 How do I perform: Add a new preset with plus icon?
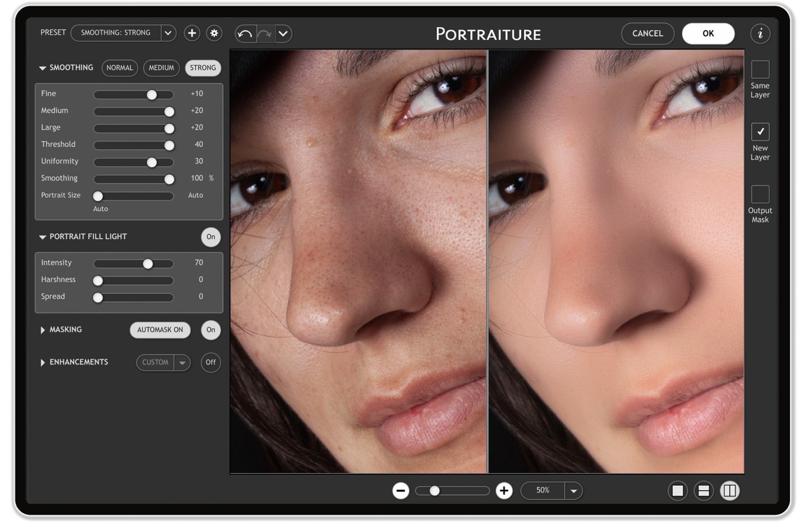192,33
